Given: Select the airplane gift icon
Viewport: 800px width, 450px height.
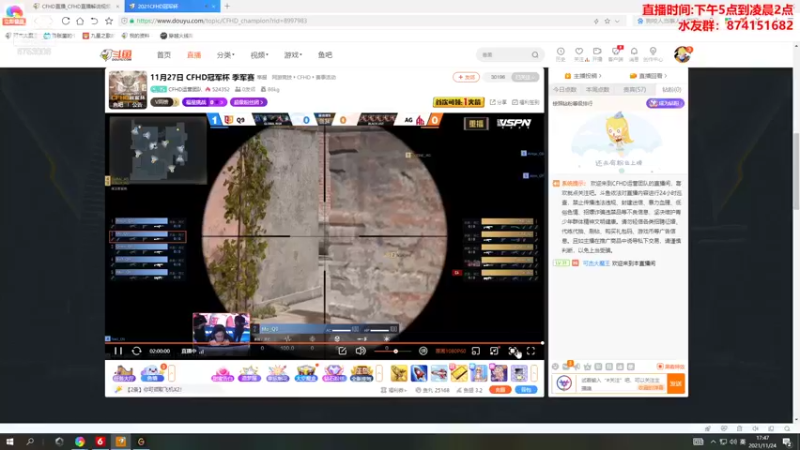Looking at the screenshot, I should pyautogui.click(x=439, y=373).
